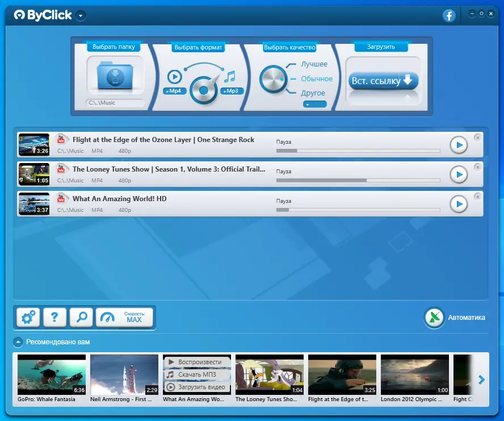504x421 pixels.
Task: Open recommended Flight at the Edge thumbnail
Action: pyautogui.click(x=342, y=374)
